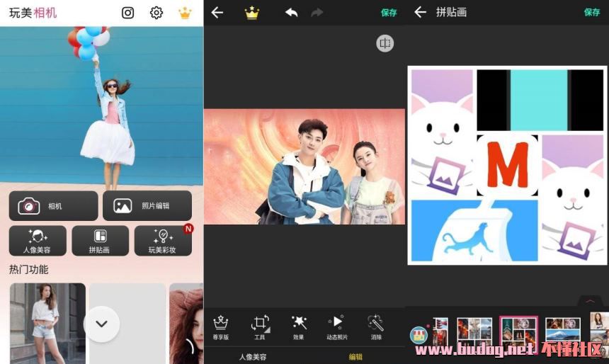Tap the crown icon in editor toolbar
Image resolution: width=609 pixels, height=364 pixels.
click(251, 13)
